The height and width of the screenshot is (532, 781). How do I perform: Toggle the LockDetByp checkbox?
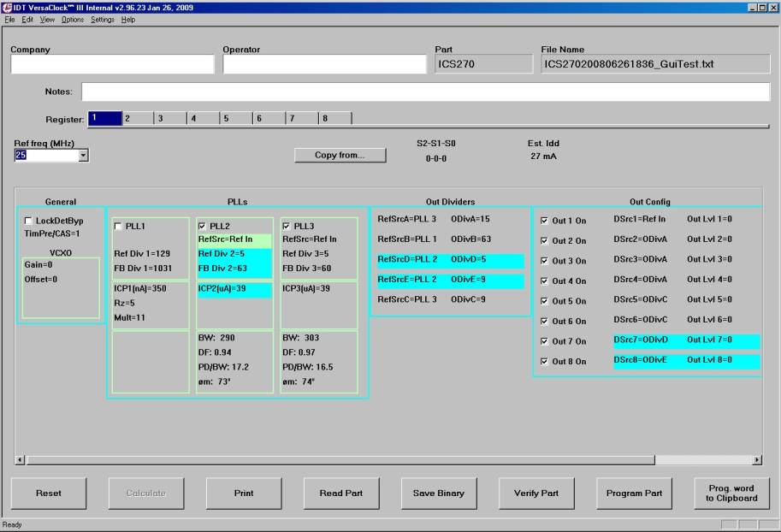click(x=28, y=221)
